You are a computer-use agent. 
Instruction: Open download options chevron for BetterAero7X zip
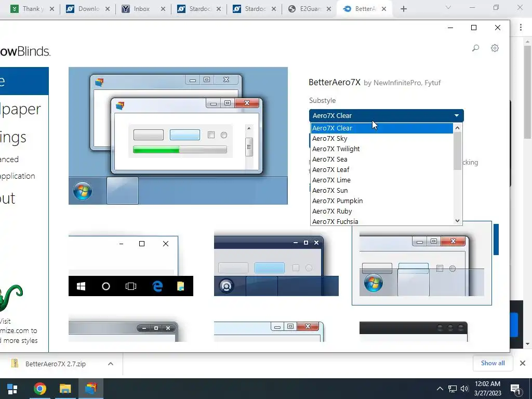pyautogui.click(x=111, y=364)
